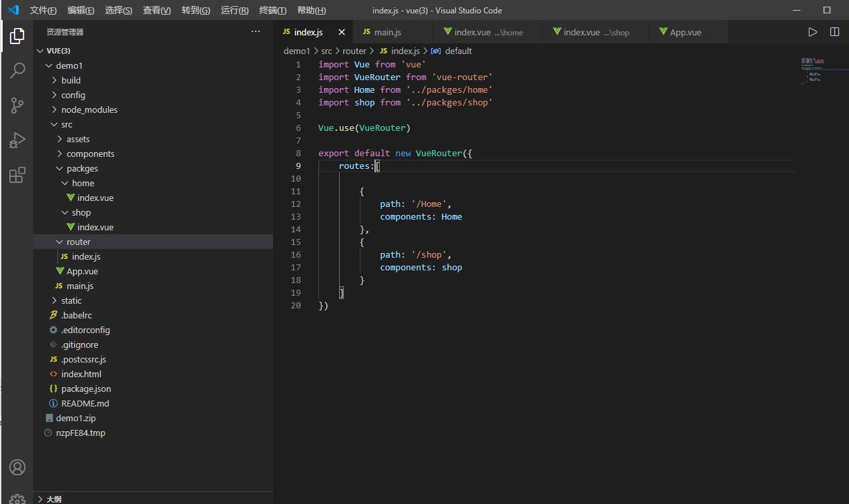Expand the assets folder
849x504 pixels.
pos(153,139)
